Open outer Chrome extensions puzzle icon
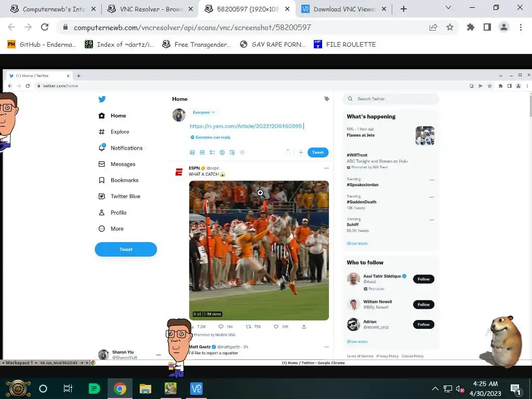532x399 pixels. pos(471,28)
